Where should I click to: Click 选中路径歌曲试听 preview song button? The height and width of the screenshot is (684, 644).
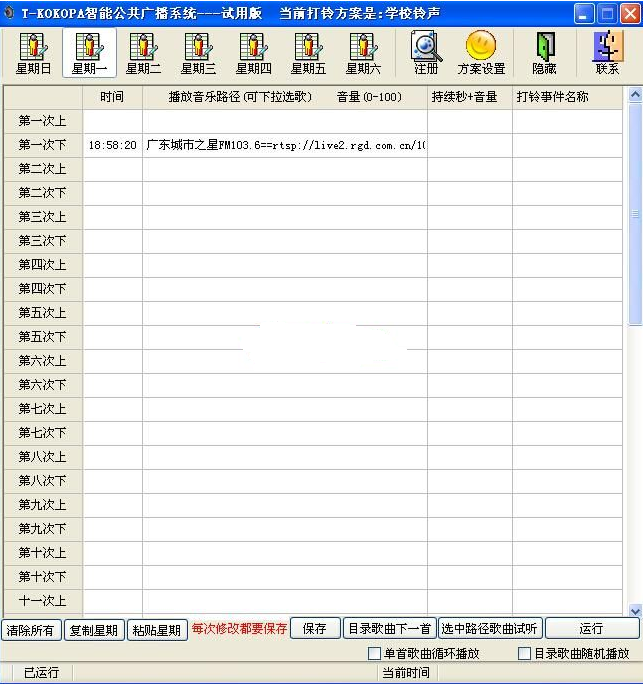[x=490, y=629]
